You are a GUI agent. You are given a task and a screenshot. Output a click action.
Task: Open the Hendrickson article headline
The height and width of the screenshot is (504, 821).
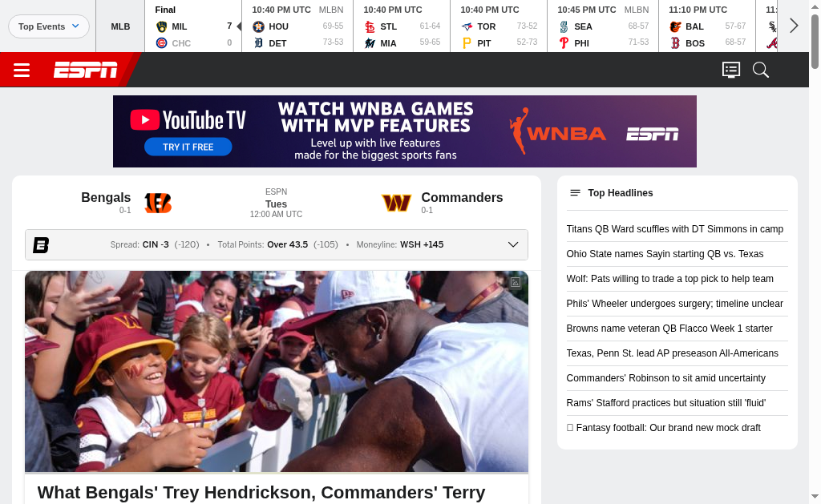pos(261,493)
